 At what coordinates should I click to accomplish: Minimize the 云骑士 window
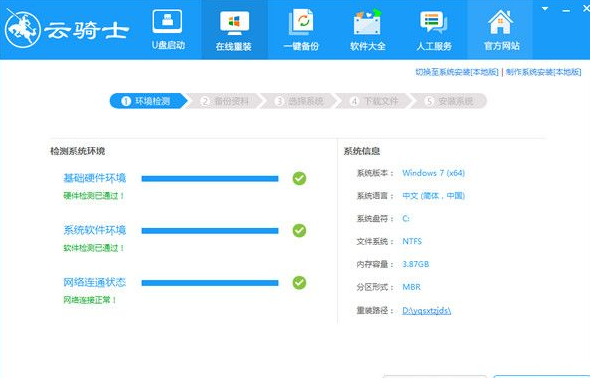point(566,11)
